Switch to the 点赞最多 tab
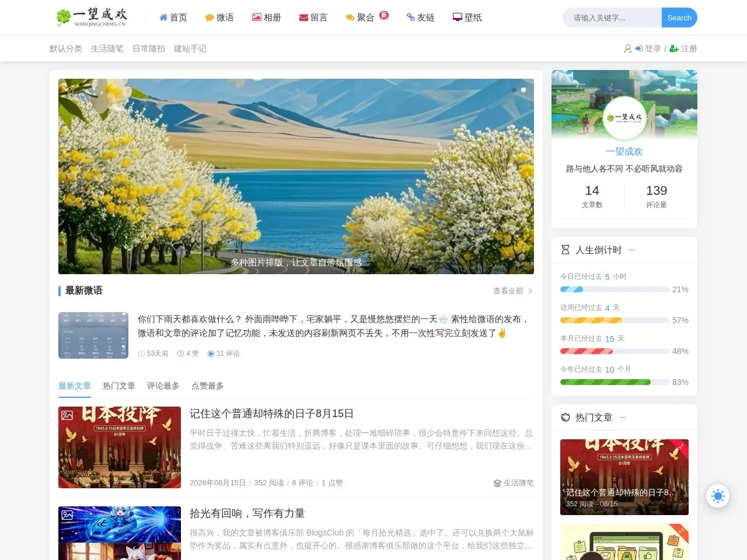 pos(208,386)
